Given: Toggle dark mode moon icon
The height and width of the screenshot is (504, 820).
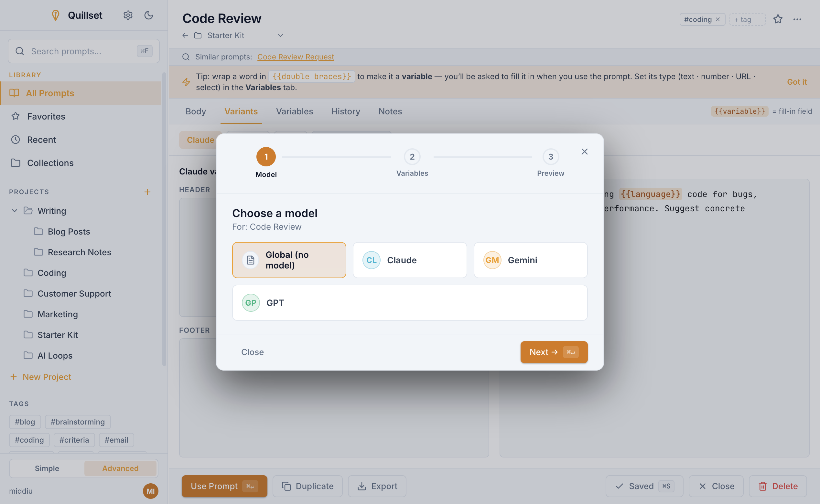Looking at the screenshot, I should click(x=148, y=15).
